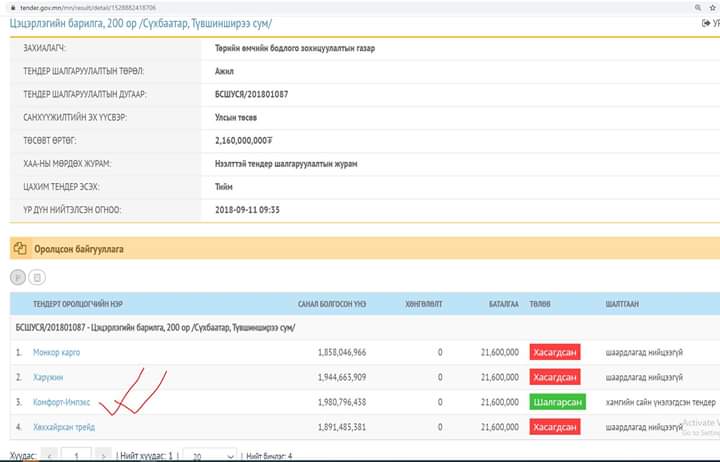Click the 21,600,000 guarantee in Комфорт-Импэкс row

coord(500,402)
